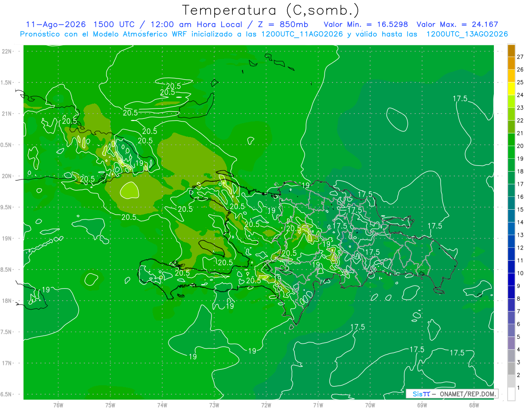
Task: Select the date text "11-Ago-2026"
Action: click(x=56, y=24)
